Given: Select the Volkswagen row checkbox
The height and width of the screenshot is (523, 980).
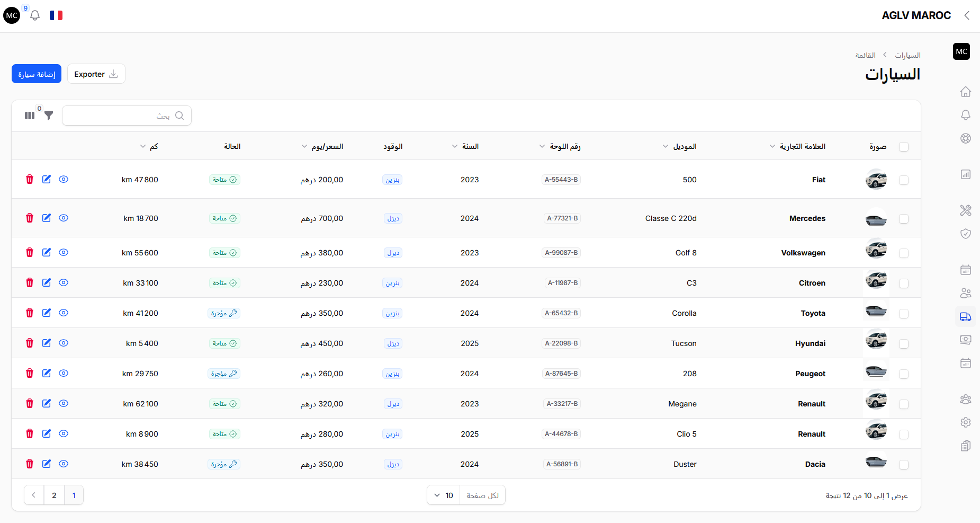Looking at the screenshot, I should (904, 253).
